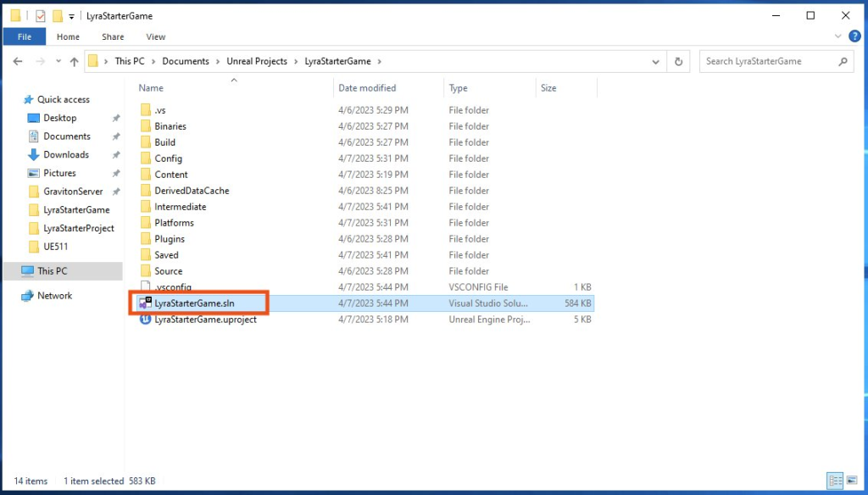The height and width of the screenshot is (495, 868).
Task: Click the '584 KB' size cell
Action: click(578, 303)
